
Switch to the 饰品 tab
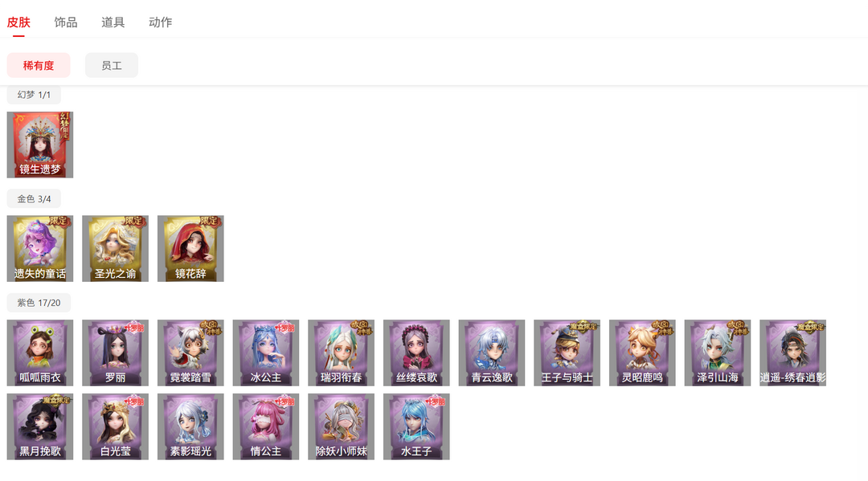pyautogui.click(x=66, y=22)
